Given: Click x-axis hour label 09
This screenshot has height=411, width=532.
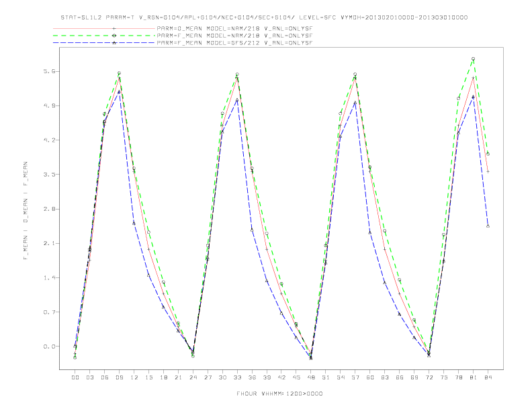Looking at the screenshot, I should coord(119,377).
